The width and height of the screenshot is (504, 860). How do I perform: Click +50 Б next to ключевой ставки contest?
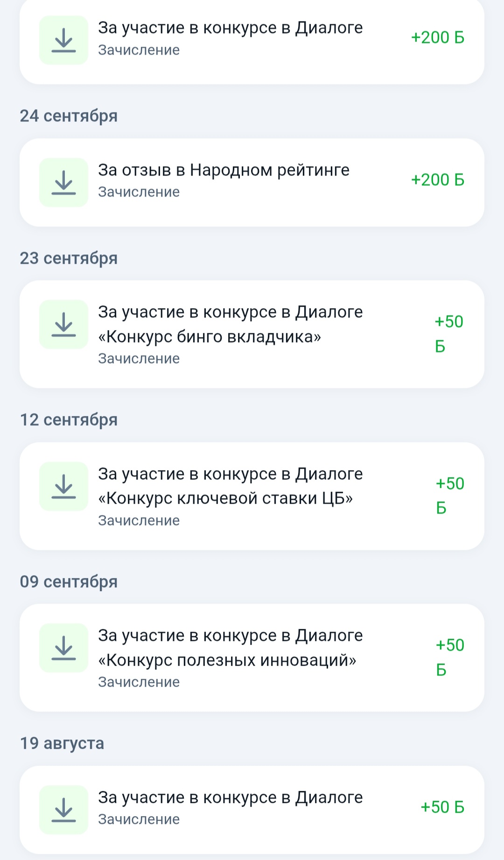click(x=449, y=495)
